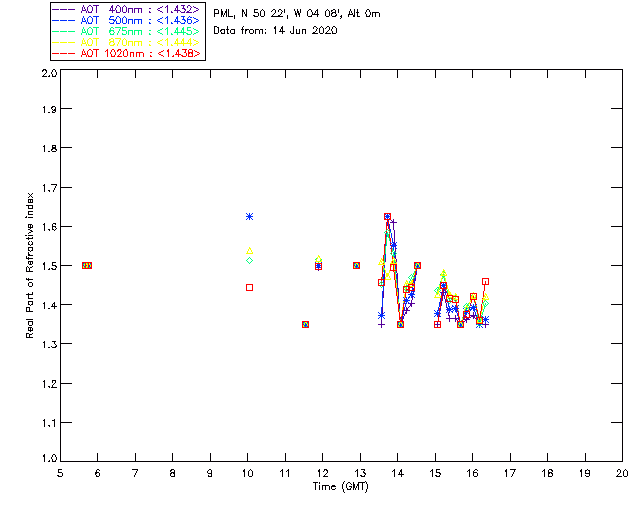Viewport: 640px width, 512px height.
Task: Select the green diamond data point at 10 GMT
Action: coord(249,260)
